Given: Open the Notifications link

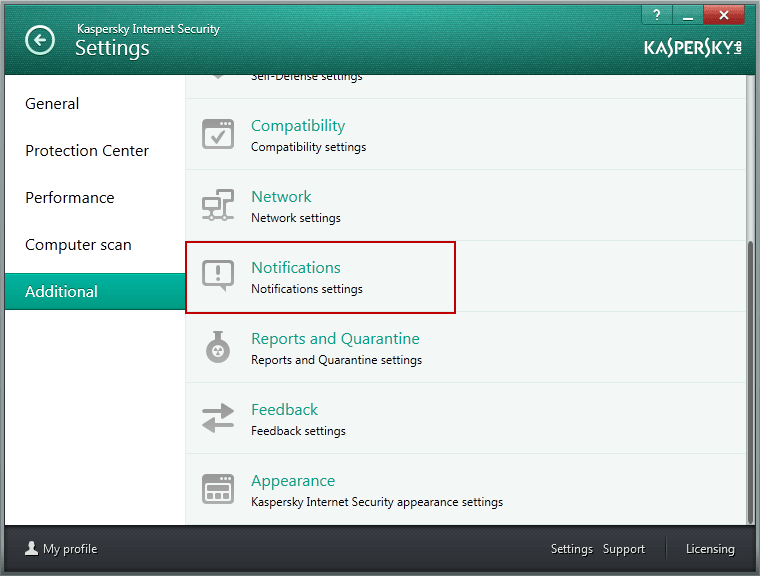Looking at the screenshot, I should [x=296, y=268].
